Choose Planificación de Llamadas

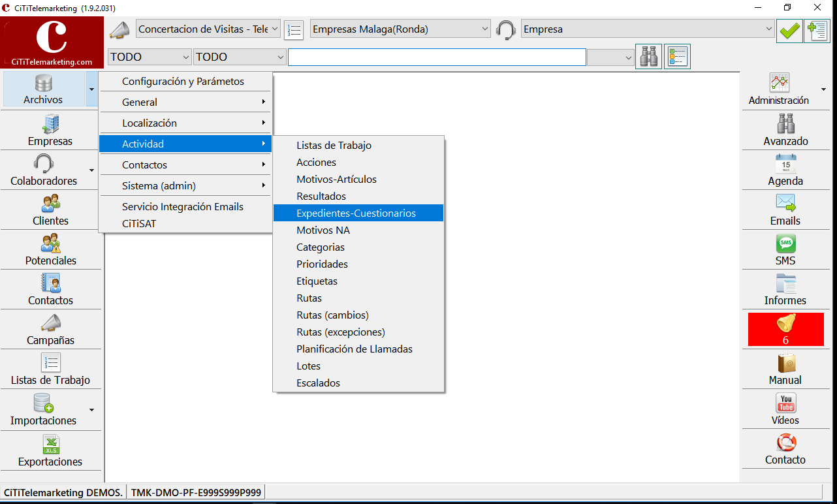coord(358,349)
